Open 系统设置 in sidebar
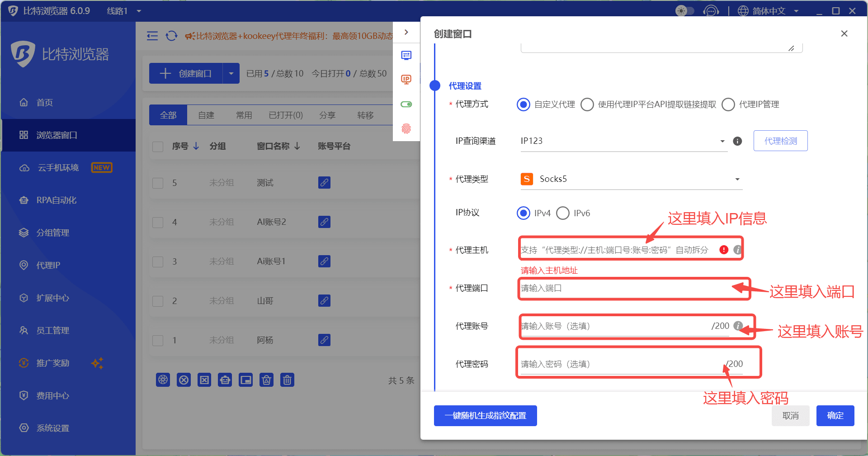The image size is (868, 456). pyautogui.click(x=68, y=428)
